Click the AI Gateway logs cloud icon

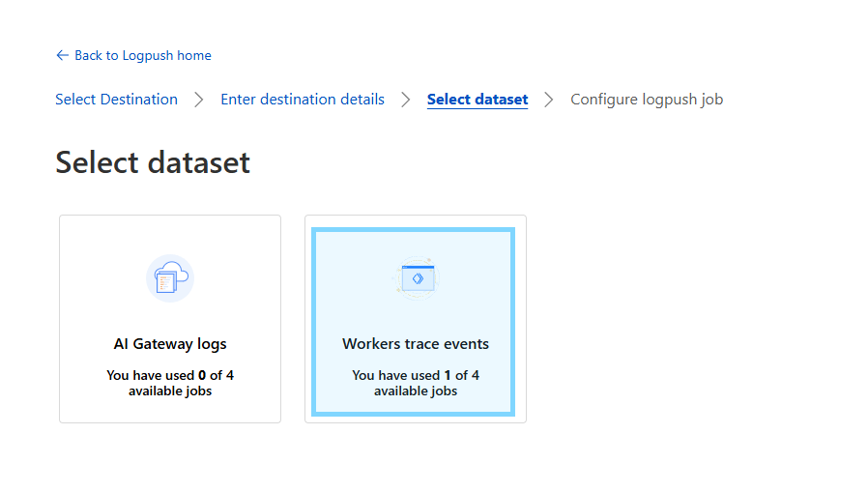(x=170, y=278)
